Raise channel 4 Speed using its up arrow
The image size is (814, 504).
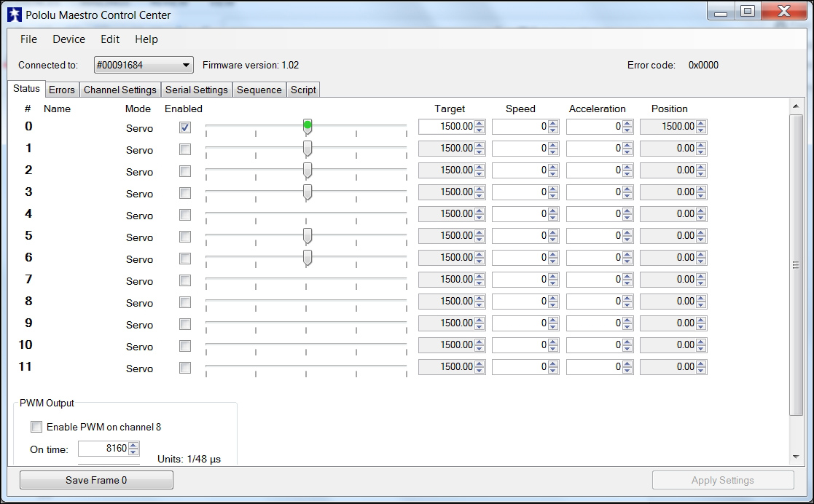coord(553,210)
